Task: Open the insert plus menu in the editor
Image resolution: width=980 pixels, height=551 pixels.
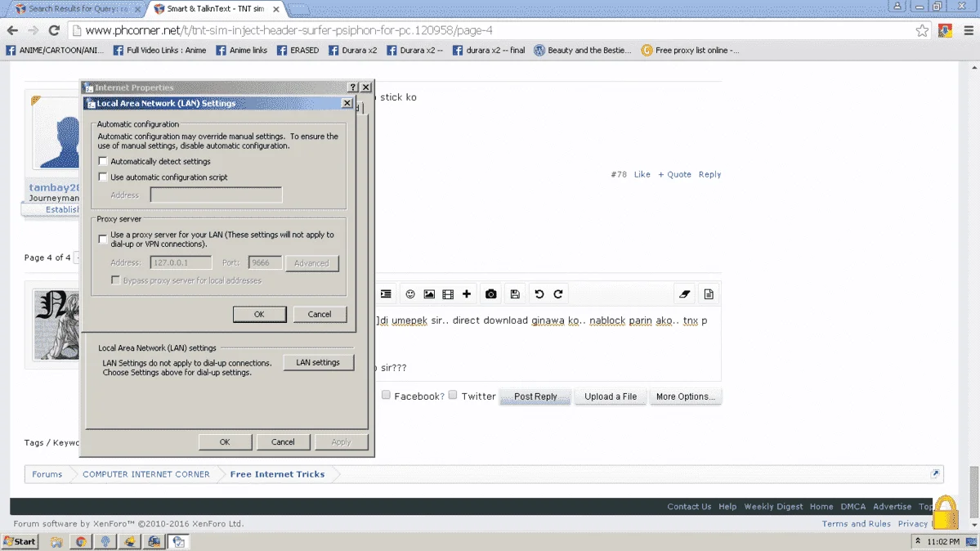Action: [x=466, y=294]
